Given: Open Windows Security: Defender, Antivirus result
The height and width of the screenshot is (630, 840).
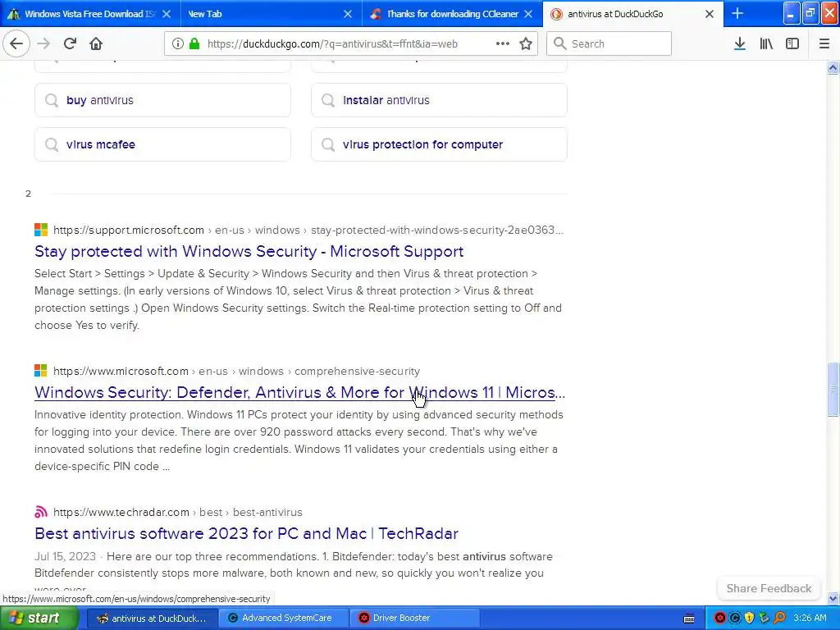Looking at the screenshot, I should (x=300, y=392).
